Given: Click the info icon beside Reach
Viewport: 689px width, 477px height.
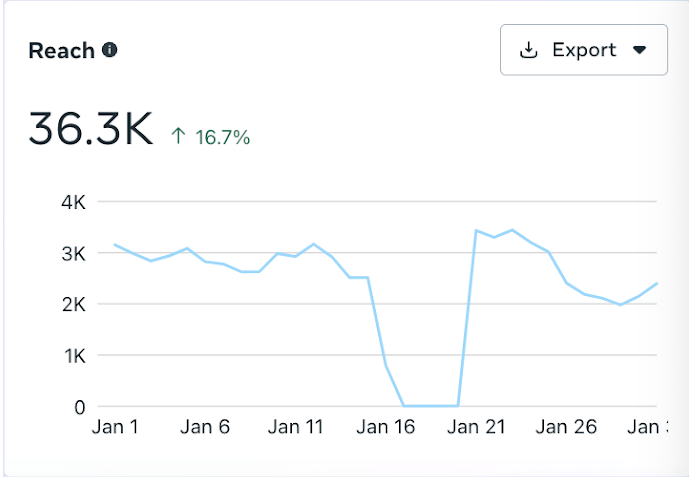Looking at the screenshot, I should pyautogui.click(x=110, y=50).
